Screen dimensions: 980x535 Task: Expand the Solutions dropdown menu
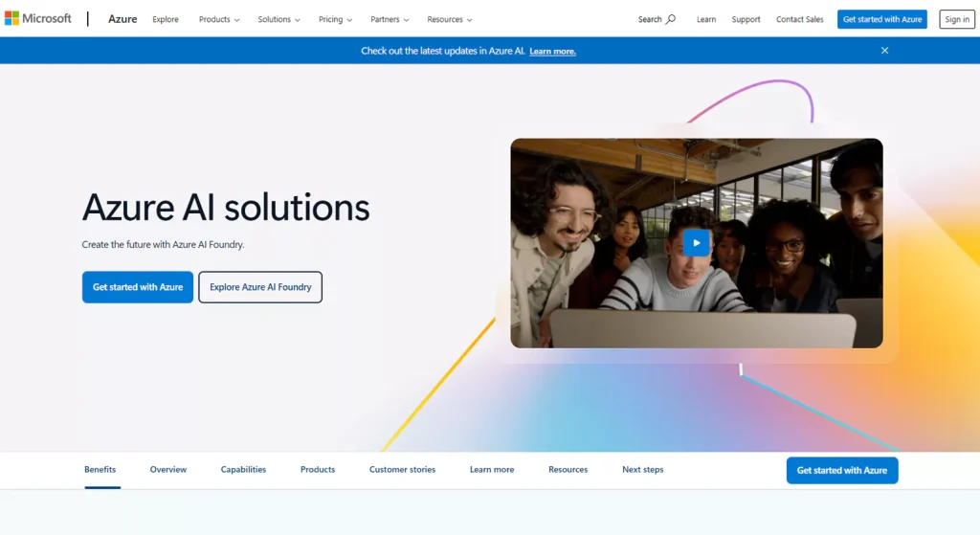tap(278, 19)
